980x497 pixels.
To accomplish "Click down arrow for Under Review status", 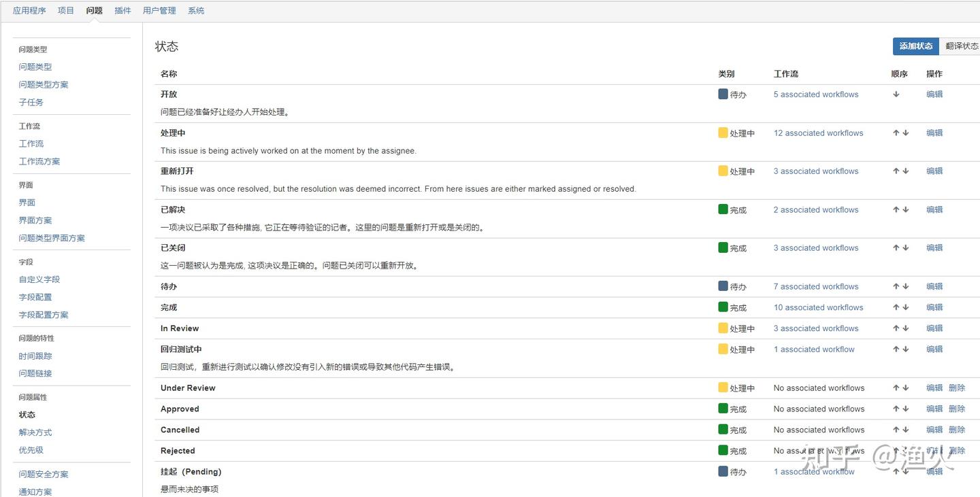I will click(x=906, y=388).
